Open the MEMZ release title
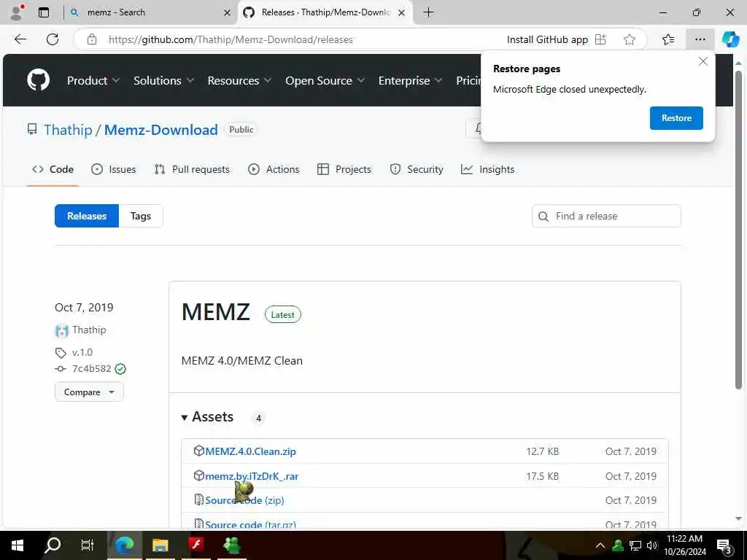 point(216,312)
